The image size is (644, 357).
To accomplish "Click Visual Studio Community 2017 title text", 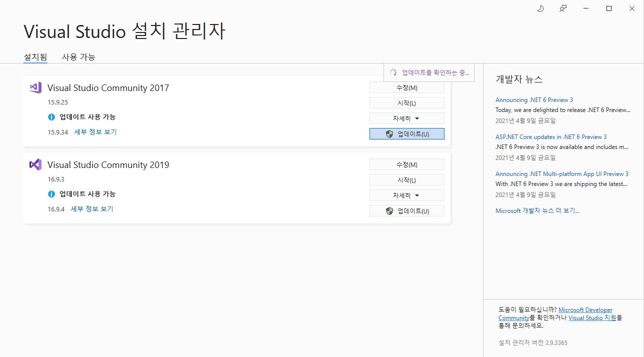I will point(108,88).
